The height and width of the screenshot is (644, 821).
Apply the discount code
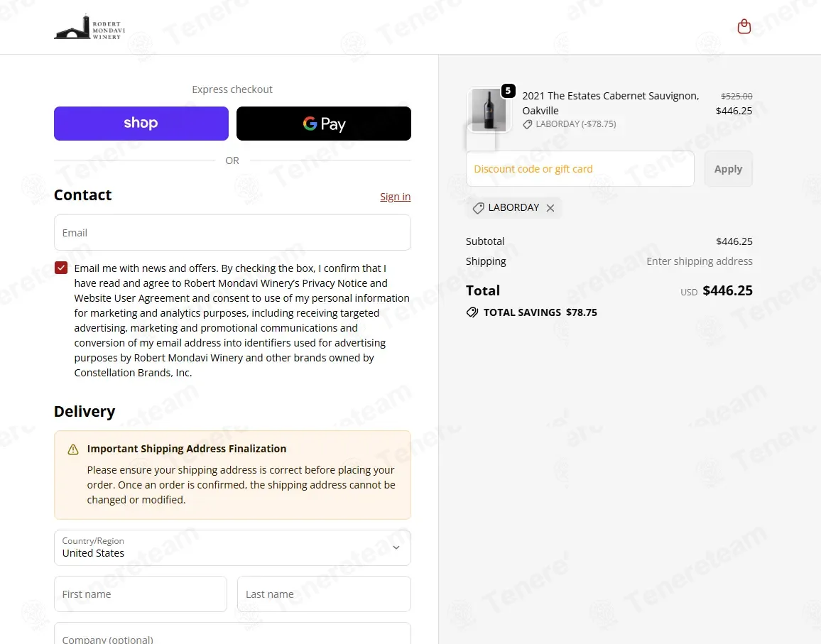(729, 168)
